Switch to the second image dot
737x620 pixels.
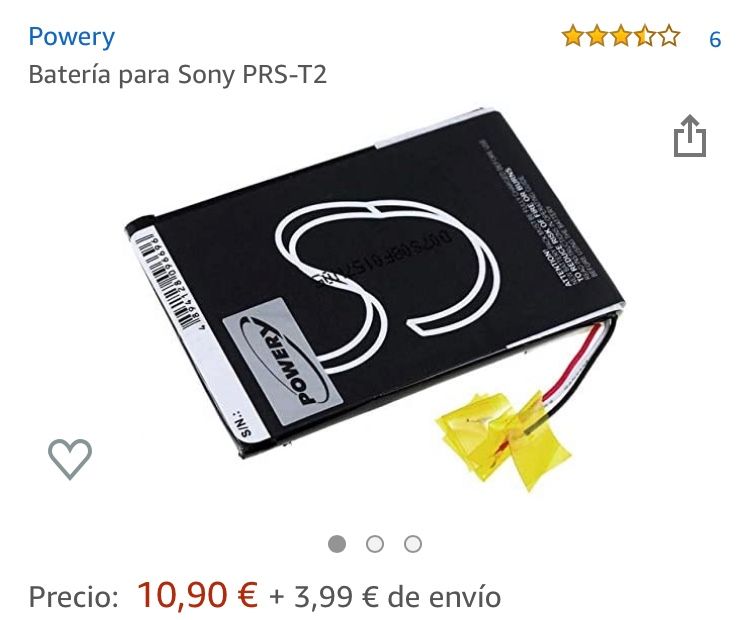(x=375, y=544)
